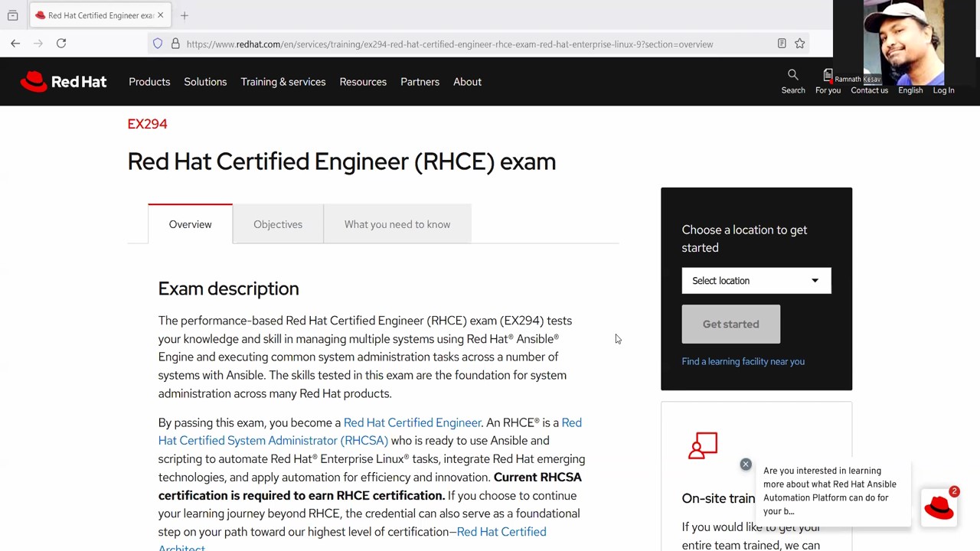Viewport: 980px width, 551px height.
Task: Open Find a learning facility near you
Action: [x=743, y=361]
